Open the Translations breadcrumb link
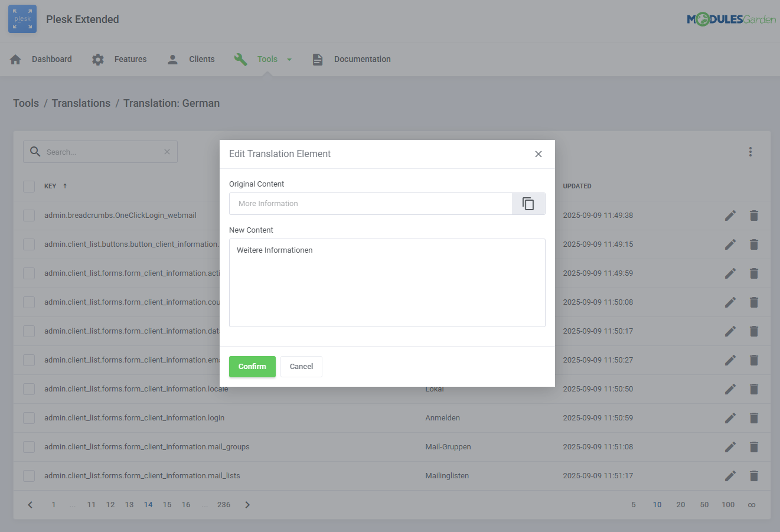 81,103
